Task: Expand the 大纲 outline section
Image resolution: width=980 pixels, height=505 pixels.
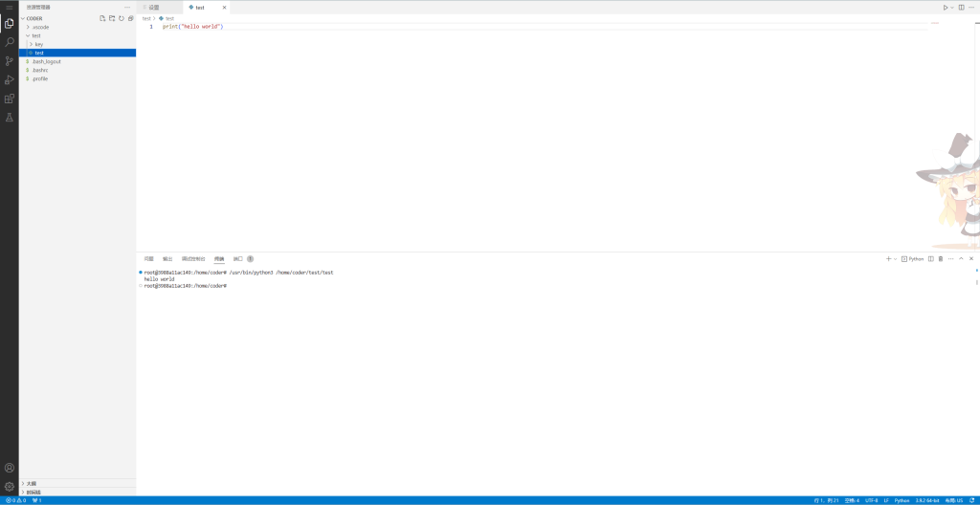Action: pos(31,483)
